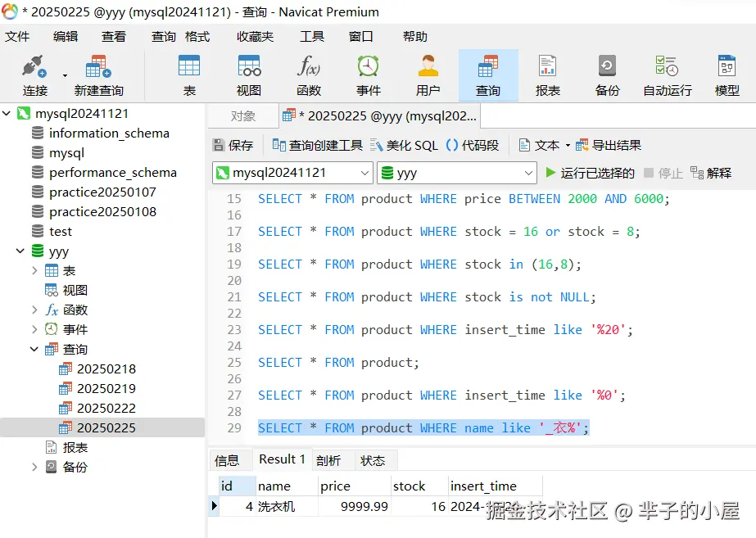Click the 停止 stop button
This screenshot has width=756, height=538.
663,173
